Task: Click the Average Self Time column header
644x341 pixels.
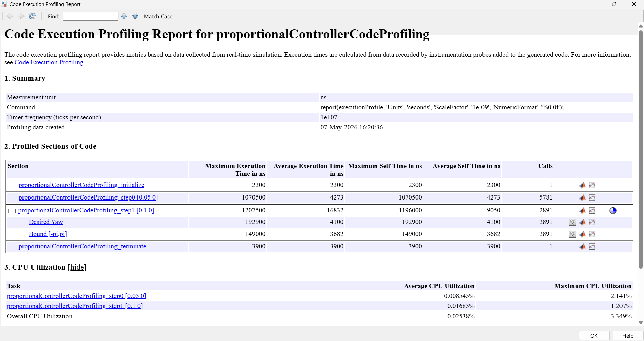Action: pyautogui.click(x=466, y=166)
